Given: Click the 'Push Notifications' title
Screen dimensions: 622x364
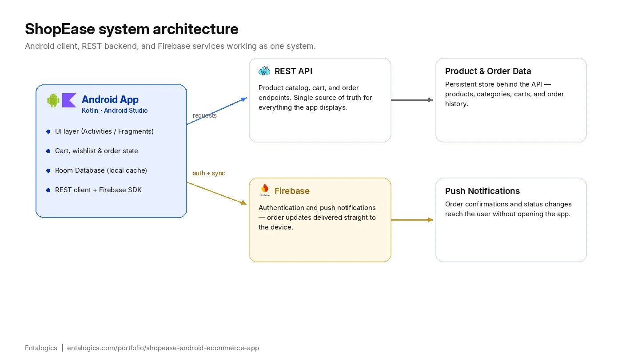Looking at the screenshot, I should click(x=482, y=191).
